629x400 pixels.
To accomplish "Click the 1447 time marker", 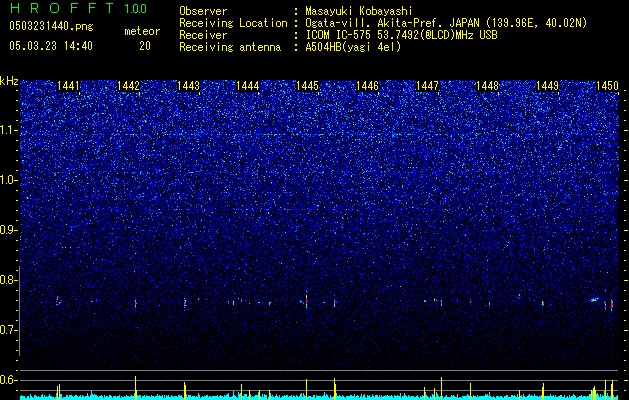I will [x=428, y=86].
